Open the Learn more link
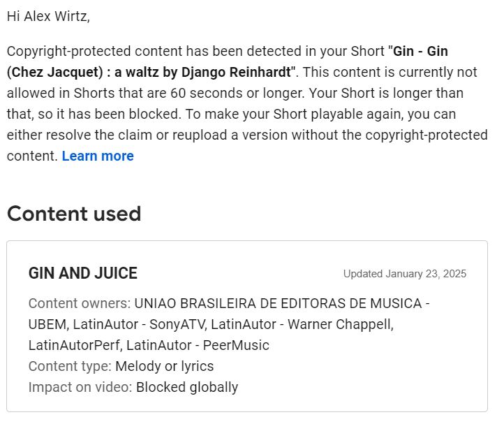Screen dimensions: 504x424 coord(97,156)
